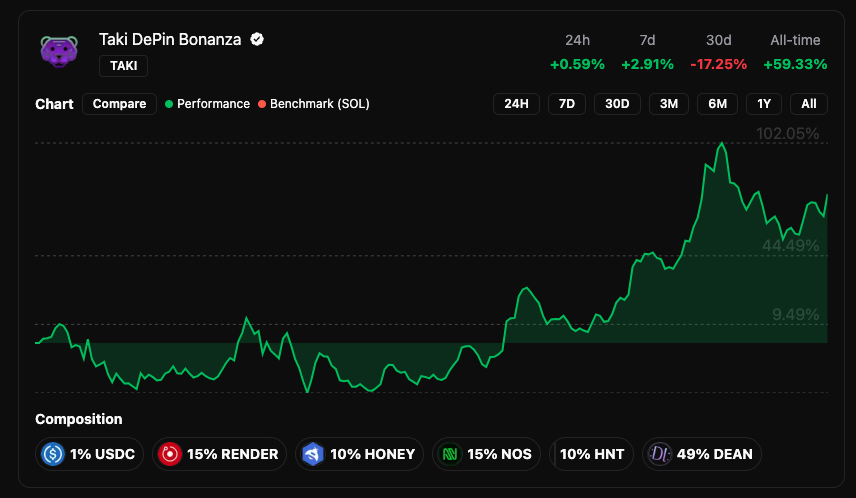Click the red RENDER token icon

[170, 454]
